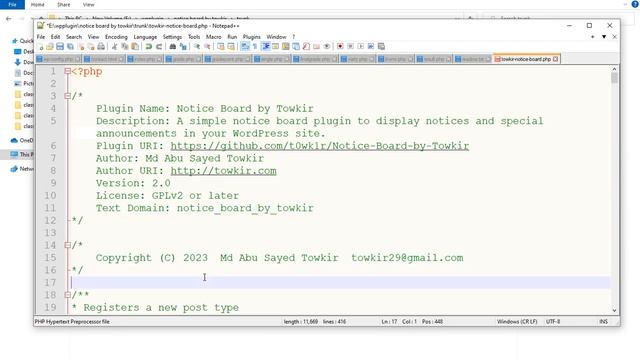
Task: Click the Cut scissors icon
Action: (x=114, y=47)
